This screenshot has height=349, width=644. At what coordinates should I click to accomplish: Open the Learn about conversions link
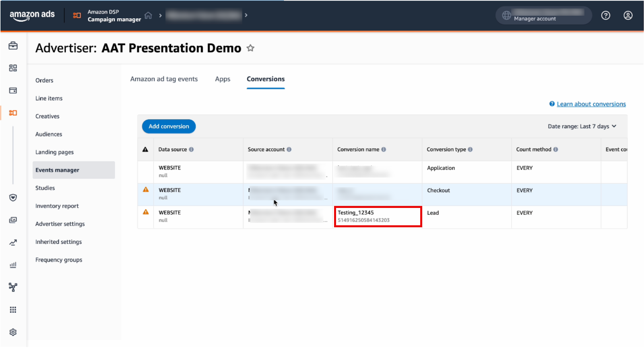click(591, 104)
